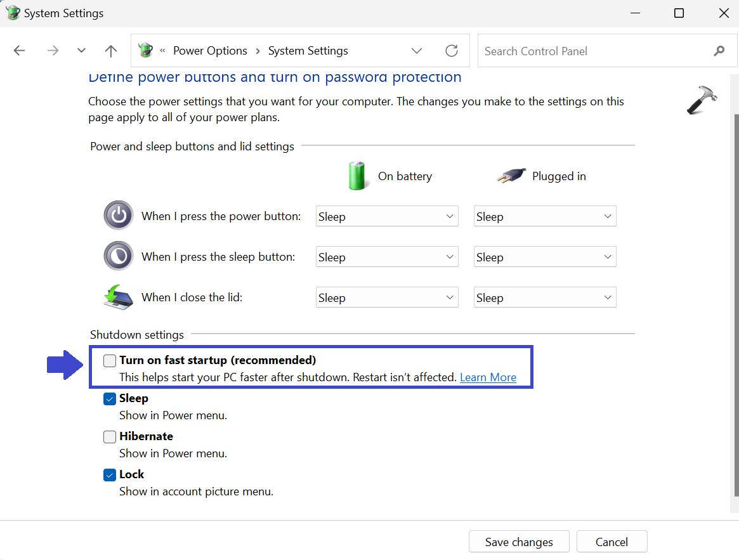The image size is (739, 560).
Task: Open the Learn More link
Action: coord(488,377)
